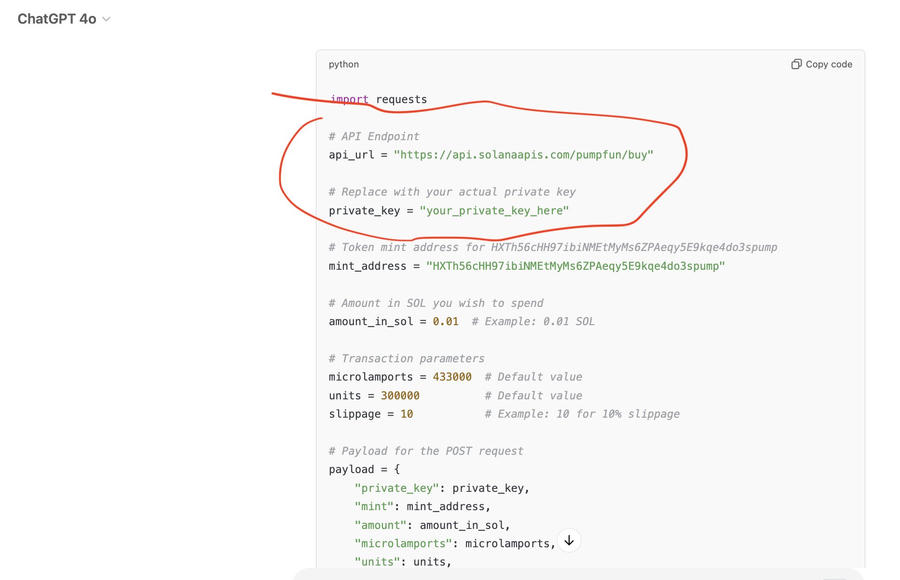900x580 pixels.
Task: Click the import keyword in the code
Action: tap(349, 99)
